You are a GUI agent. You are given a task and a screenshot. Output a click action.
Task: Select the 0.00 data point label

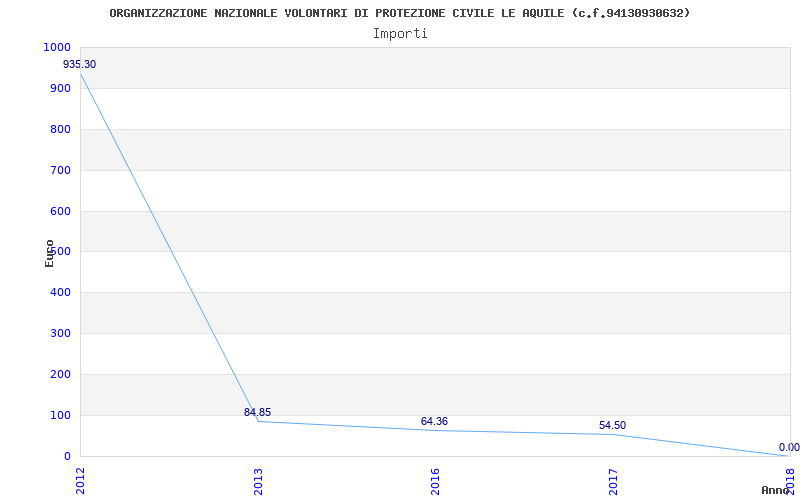789,447
